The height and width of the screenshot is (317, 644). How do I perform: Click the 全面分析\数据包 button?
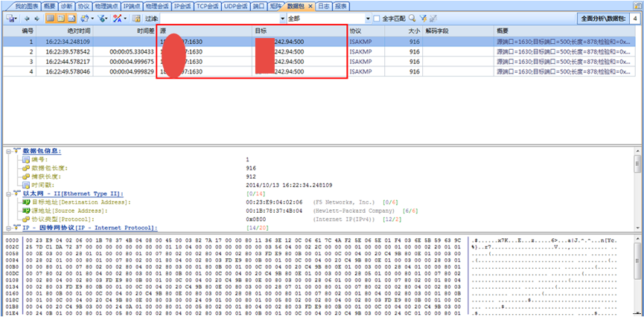[x=602, y=18]
